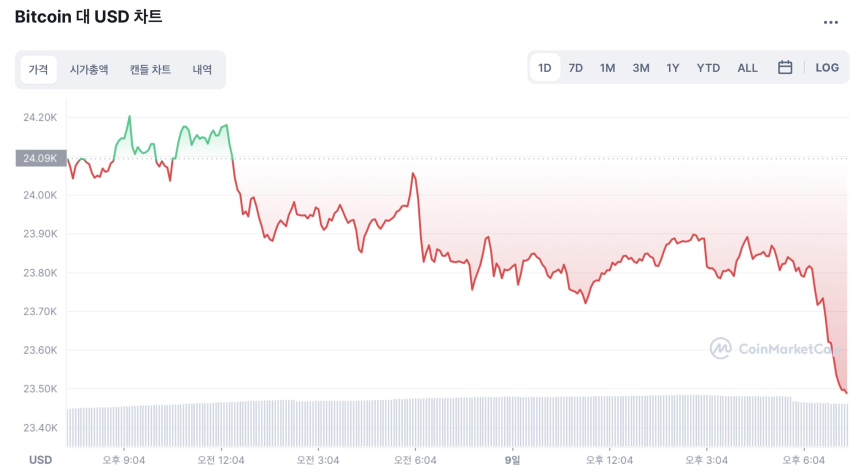Image resolution: width=860 pixels, height=471 pixels.
Task: Switch to the 시가총액 tab
Action: pos(89,70)
